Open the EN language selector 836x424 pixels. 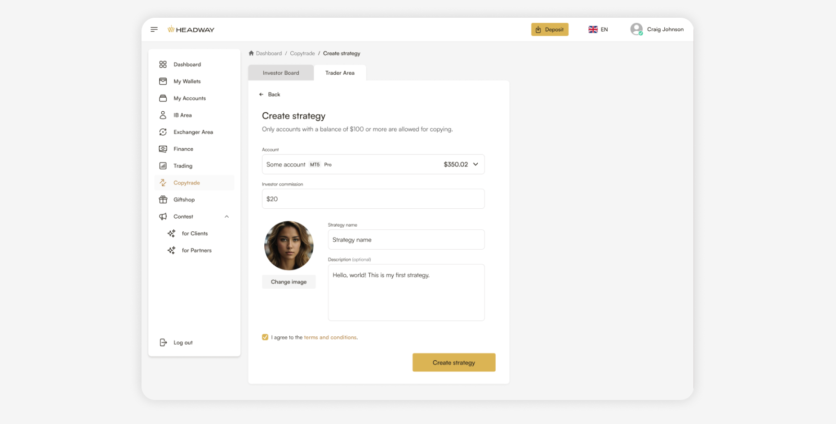pos(598,30)
